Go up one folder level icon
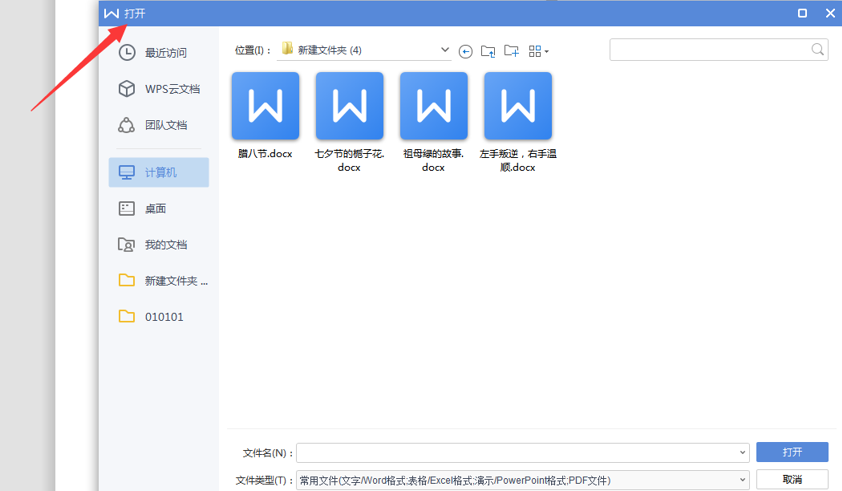The image size is (842, 491). tap(488, 52)
